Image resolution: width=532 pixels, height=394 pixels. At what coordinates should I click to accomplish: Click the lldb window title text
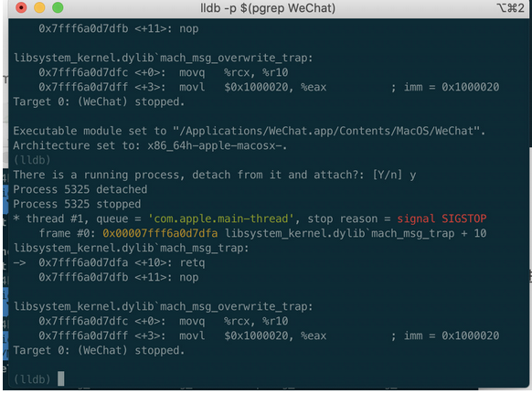click(268, 8)
